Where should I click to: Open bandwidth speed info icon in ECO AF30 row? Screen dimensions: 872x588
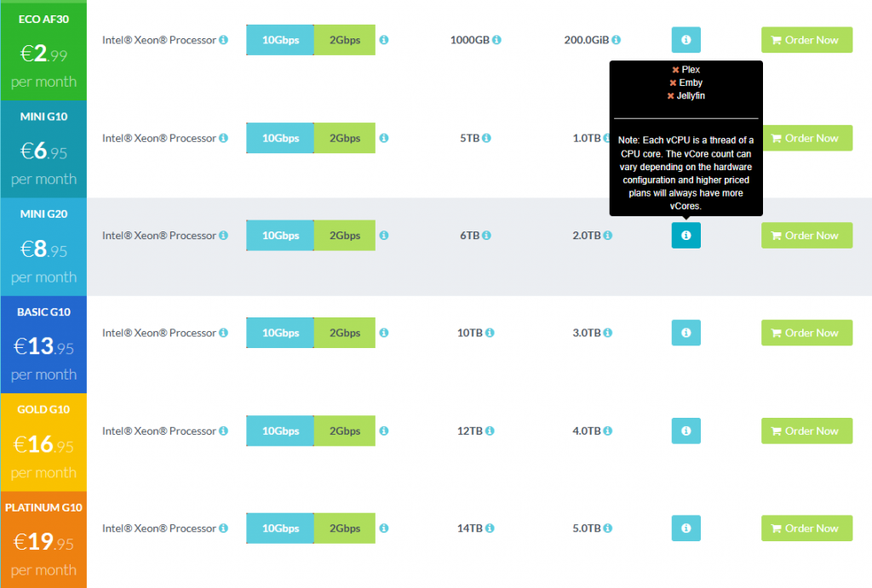coord(384,40)
